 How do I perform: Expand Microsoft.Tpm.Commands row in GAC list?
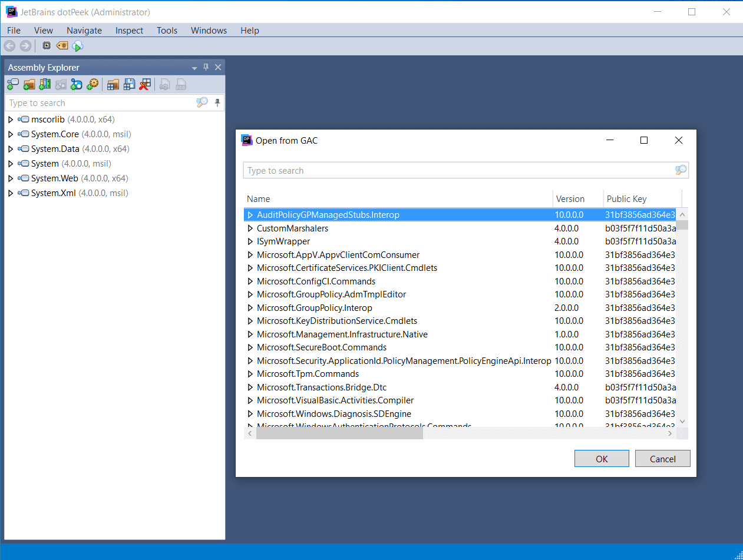[250, 374]
